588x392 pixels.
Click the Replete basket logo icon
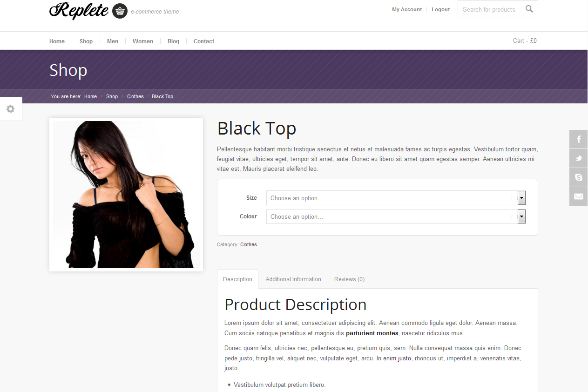pos(120,11)
